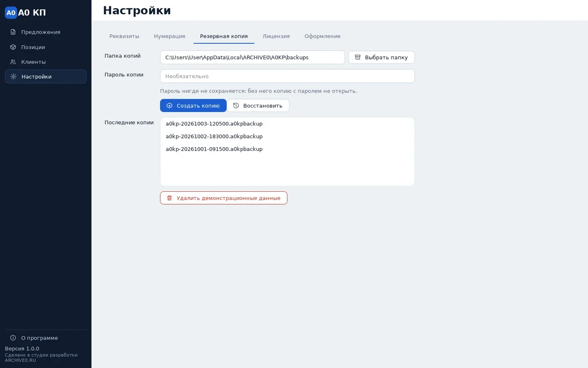Click the Версия 1.0.0 label

coord(22,349)
